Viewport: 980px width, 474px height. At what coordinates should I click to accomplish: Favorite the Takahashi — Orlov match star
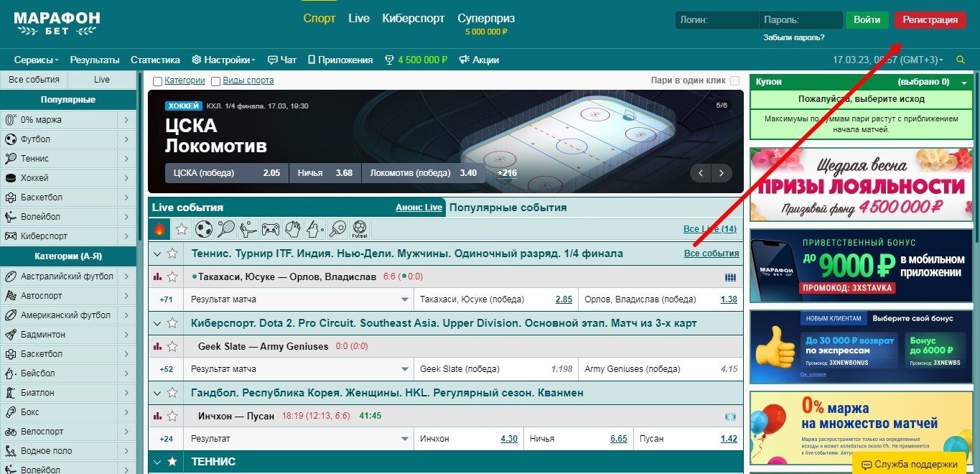[x=172, y=276]
